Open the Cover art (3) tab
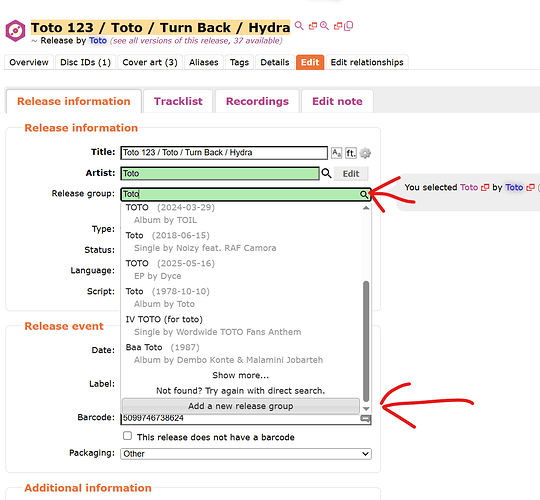This screenshot has width=540, height=500. tap(150, 62)
